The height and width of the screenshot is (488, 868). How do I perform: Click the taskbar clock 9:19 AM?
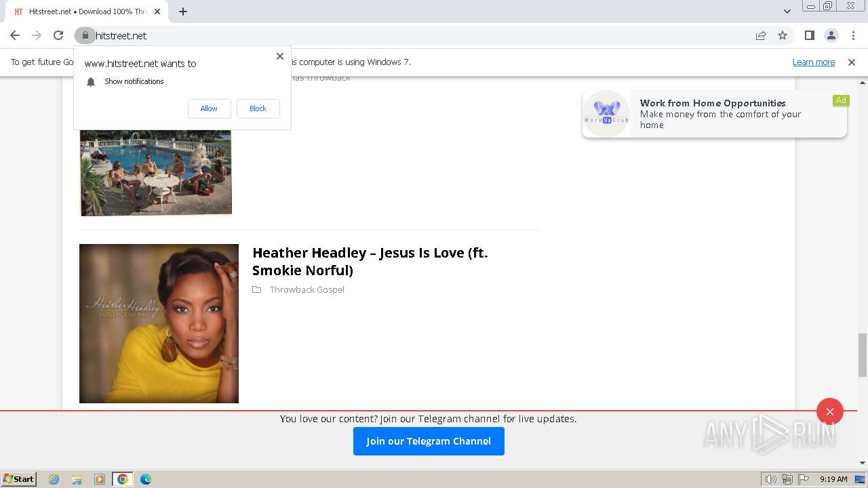click(833, 479)
